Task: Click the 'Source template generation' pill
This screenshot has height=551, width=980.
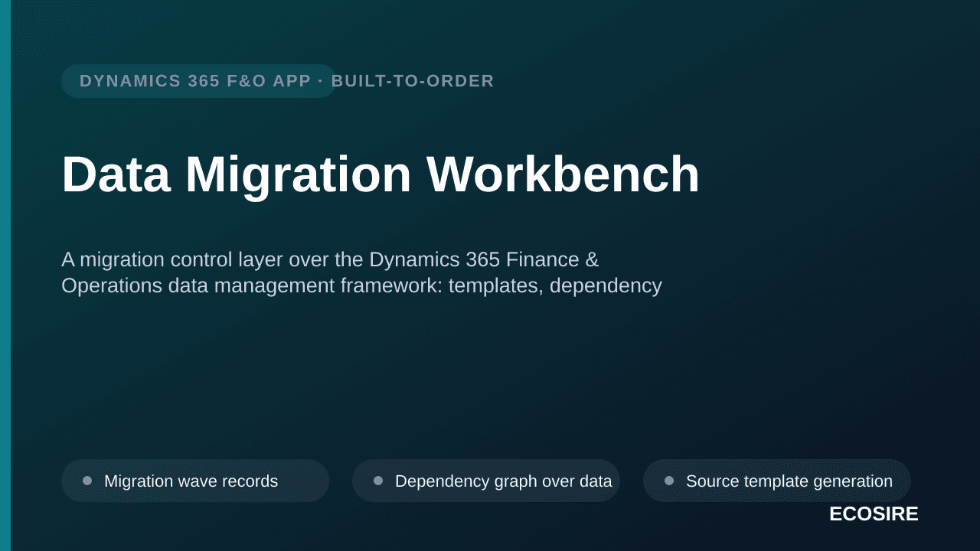Action: click(777, 481)
